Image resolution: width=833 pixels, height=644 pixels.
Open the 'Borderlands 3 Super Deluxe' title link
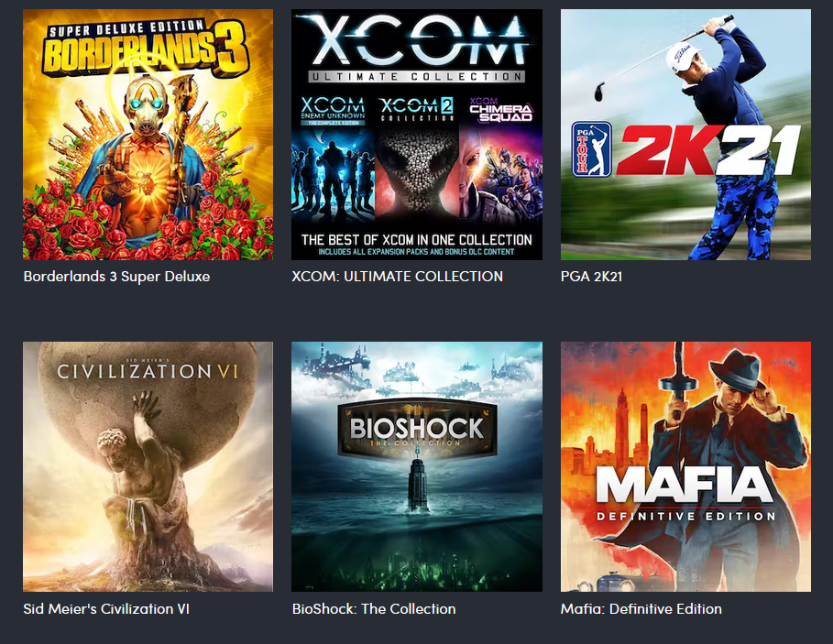[117, 277]
